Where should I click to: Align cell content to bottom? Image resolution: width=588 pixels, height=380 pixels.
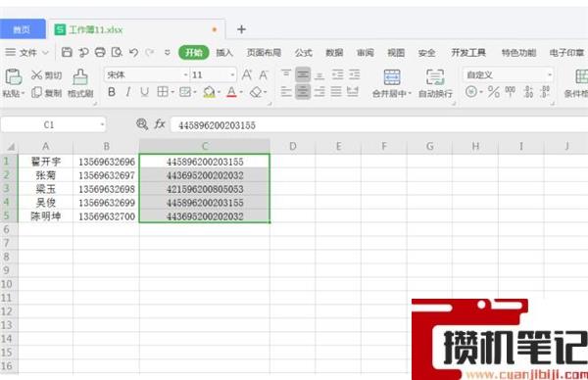click(319, 75)
